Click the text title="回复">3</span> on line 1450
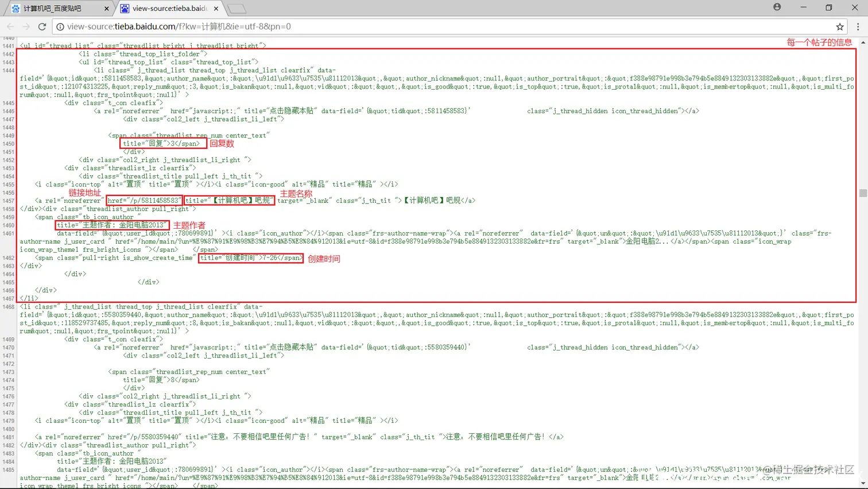The height and width of the screenshot is (489, 868). coord(161,144)
